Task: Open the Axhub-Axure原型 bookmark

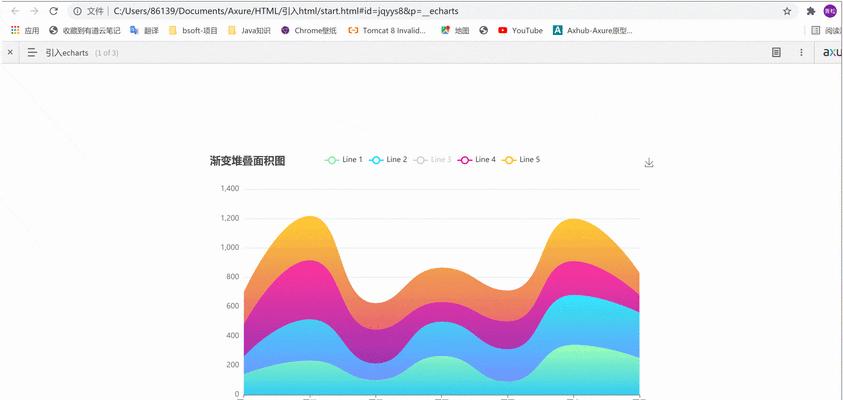Action: tap(592, 31)
